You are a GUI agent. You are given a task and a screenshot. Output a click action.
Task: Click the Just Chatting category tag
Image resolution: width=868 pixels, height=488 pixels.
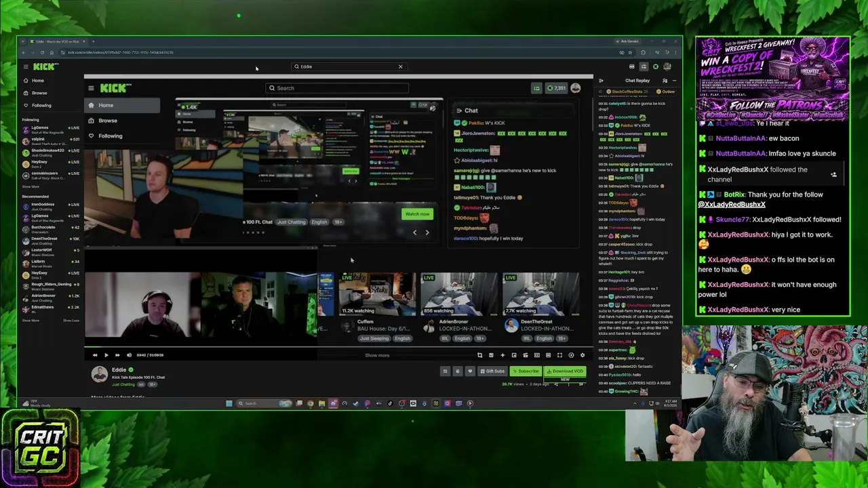click(x=123, y=384)
